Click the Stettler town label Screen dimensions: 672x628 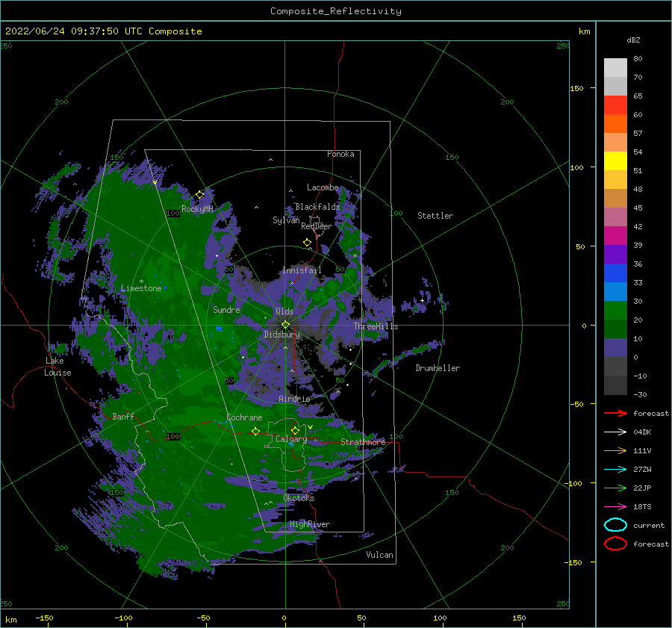coord(435,216)
